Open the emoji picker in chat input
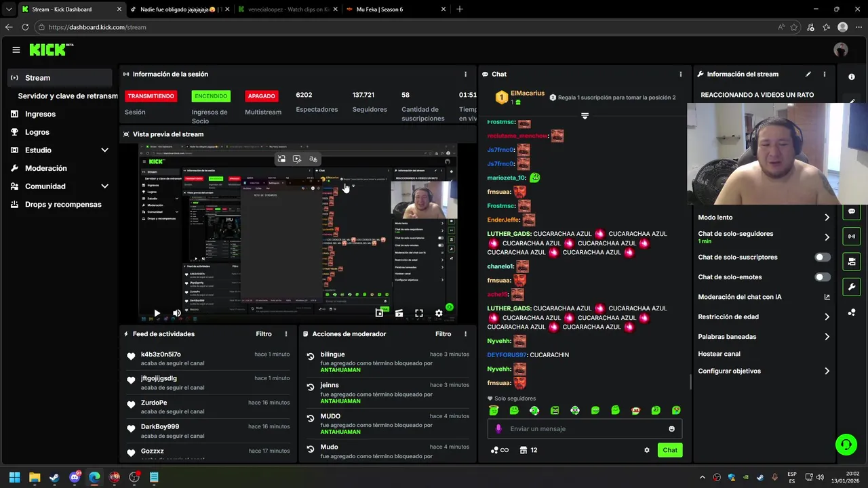The image size is (868, 488). tap(672, 428)
